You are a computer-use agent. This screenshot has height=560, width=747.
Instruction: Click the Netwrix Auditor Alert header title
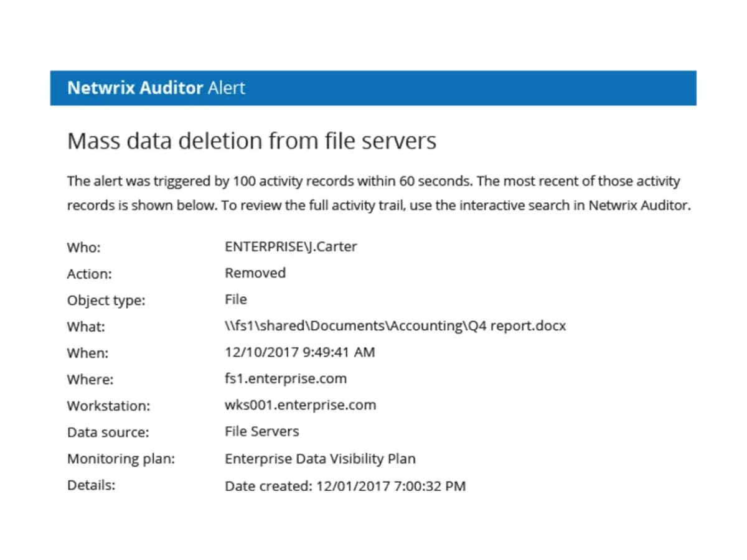tap(156, 88)
